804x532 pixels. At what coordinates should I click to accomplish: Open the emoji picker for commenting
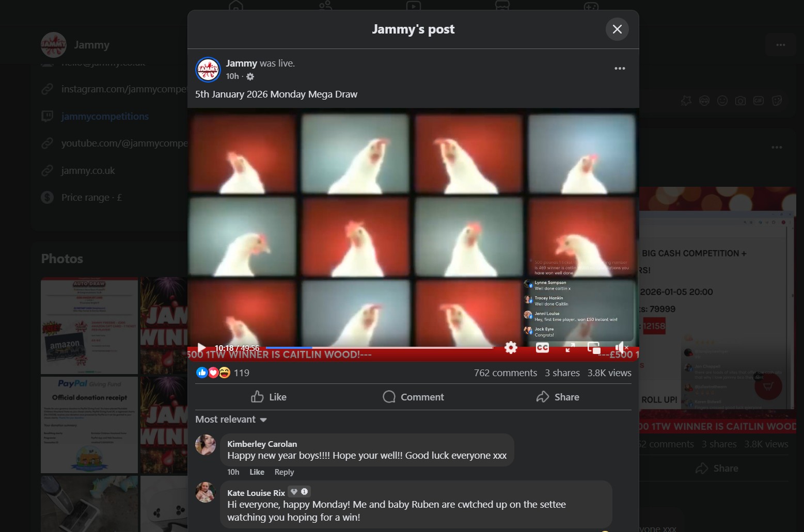pos(722,101)
